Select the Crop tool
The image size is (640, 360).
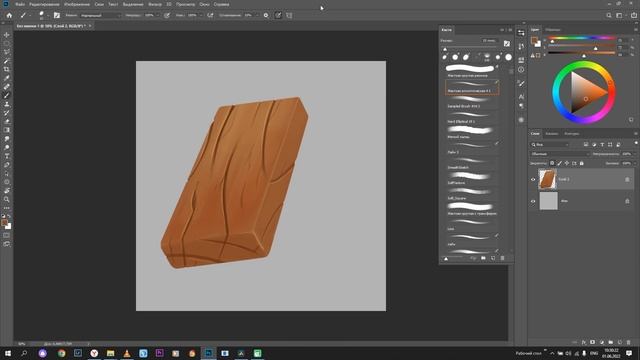tap(7, 69)
